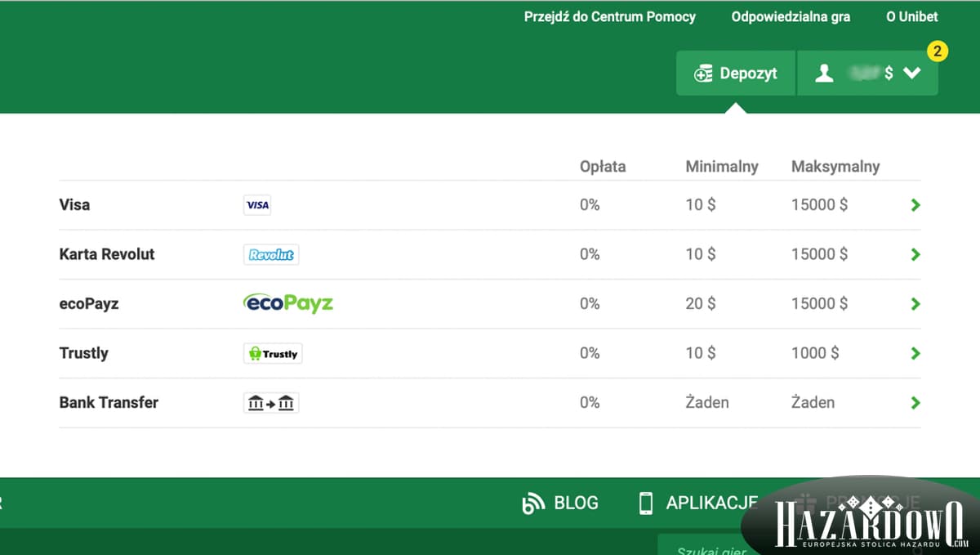Viewport: 980px width, 555px height.
Task: Open Odpowiedzialna gra link
Action: 791,16
